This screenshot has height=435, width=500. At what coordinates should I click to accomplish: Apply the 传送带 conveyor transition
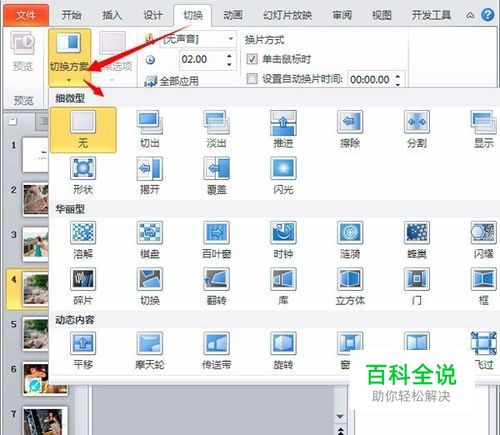click(x=216, y=351)
